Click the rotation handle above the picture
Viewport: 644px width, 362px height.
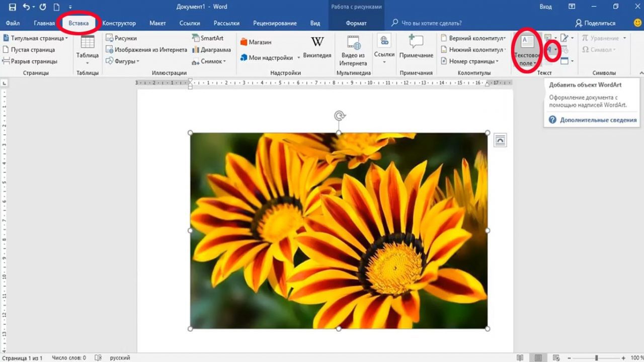[x=340, y=116]
